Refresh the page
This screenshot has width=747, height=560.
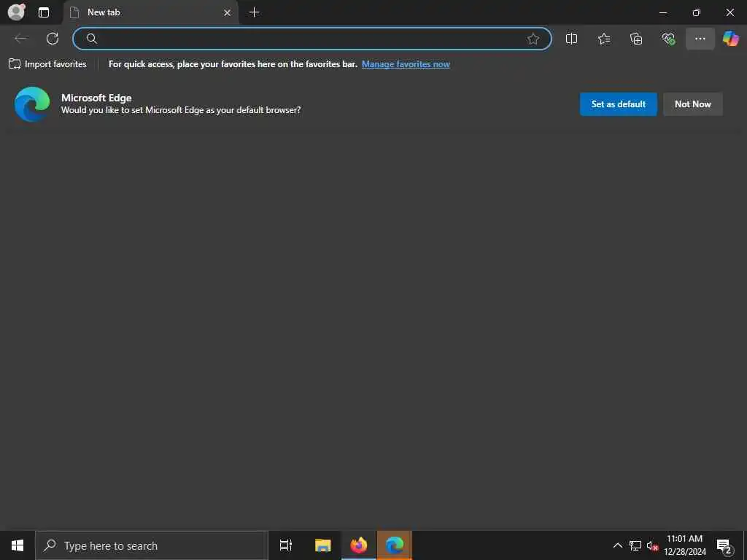[53, 39]
